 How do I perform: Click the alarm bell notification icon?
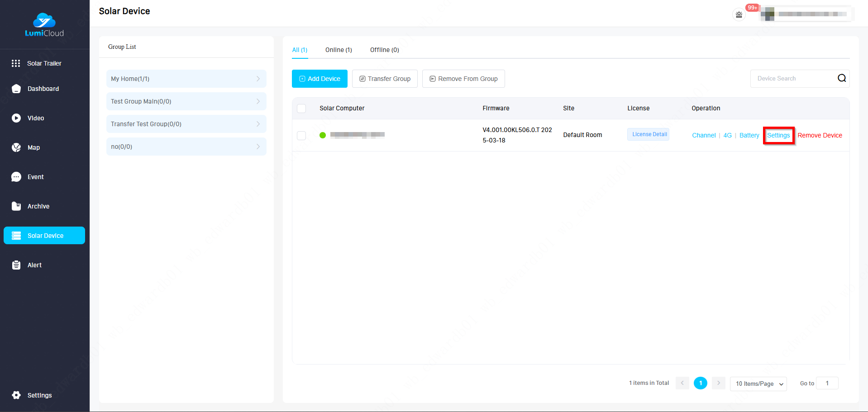click(x=739, y=14)
